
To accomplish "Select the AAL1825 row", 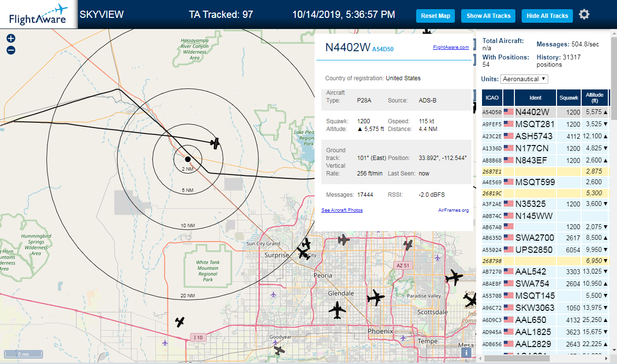I will [x=545, y=332].
